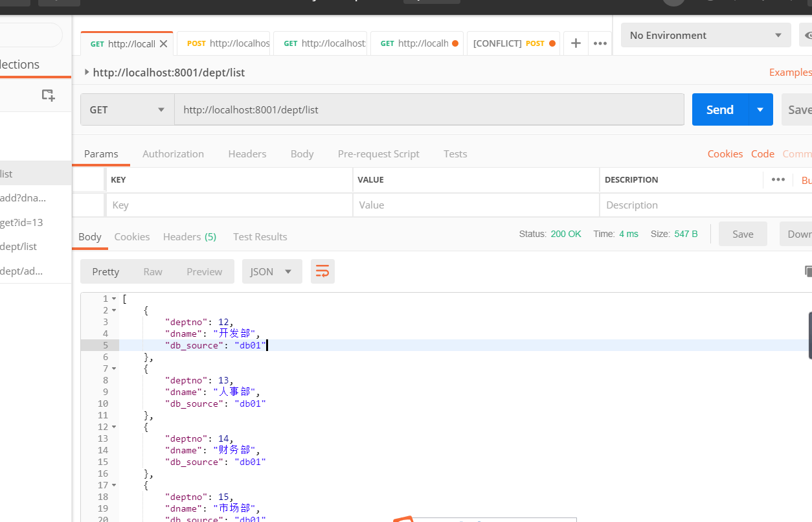Viewport: 812px width, 522px height.
Task: Click the '"开发部"' dname value
Action: (236, 334)
